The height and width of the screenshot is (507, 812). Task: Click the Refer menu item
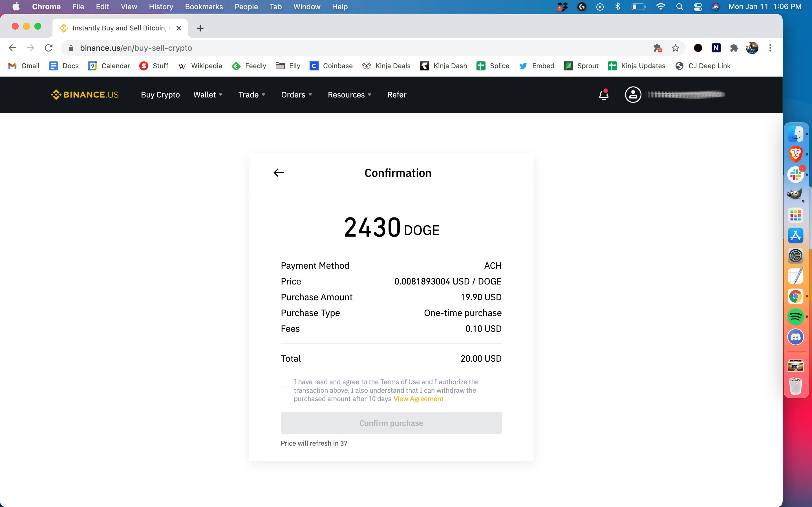[396, 94]
